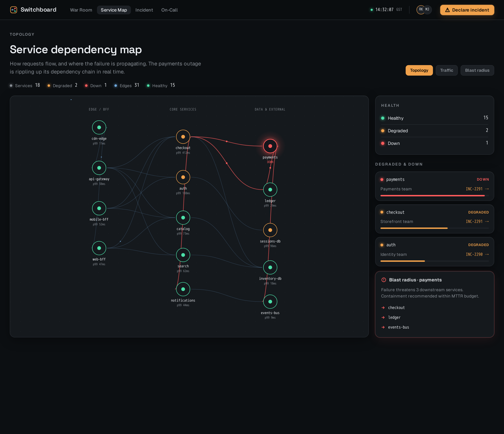Switch to the On-Call tab
The width and height of the screenshot is (504, 434).
(169, 10)
